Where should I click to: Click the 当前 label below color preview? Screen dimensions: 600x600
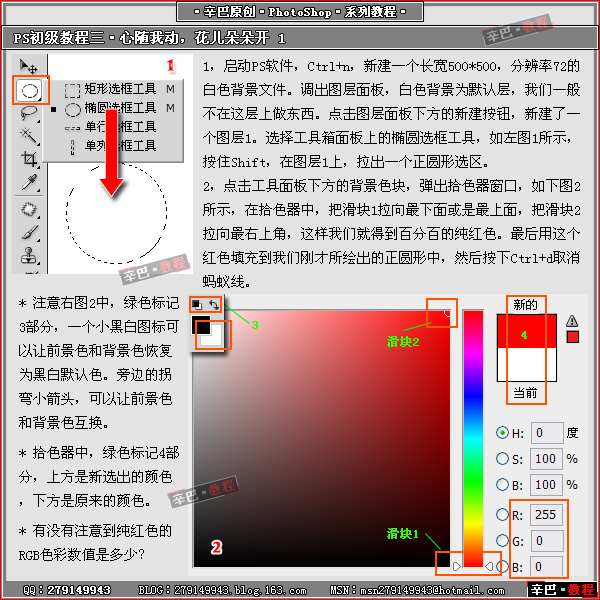tap(525, 393)
